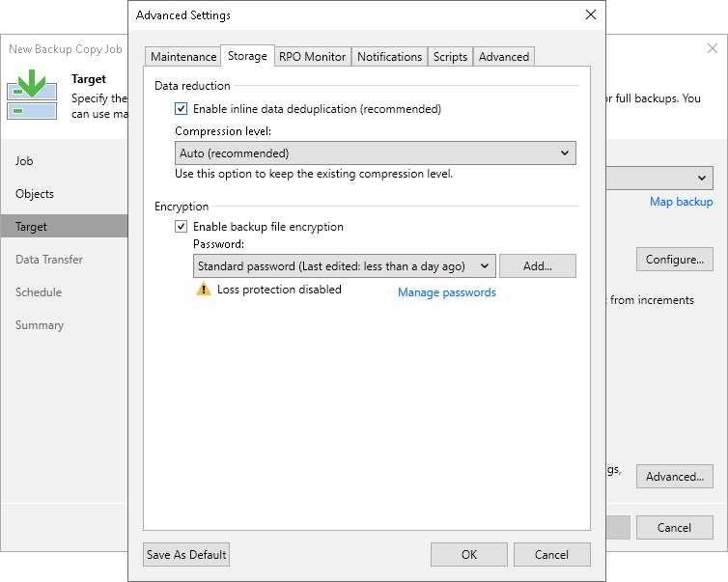This screenshot has height=582, width=728.
Task: Switch to the Maintenance tab
Action: click(x=183, y=57)
